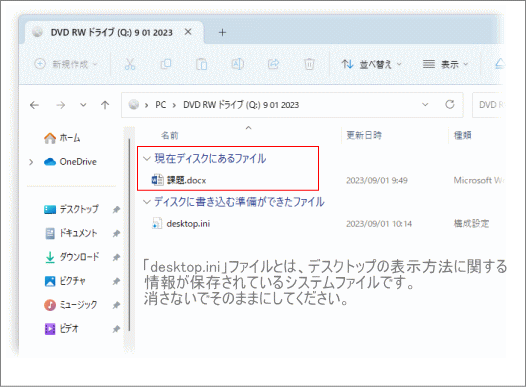Go up one folder level arrow

105,105
